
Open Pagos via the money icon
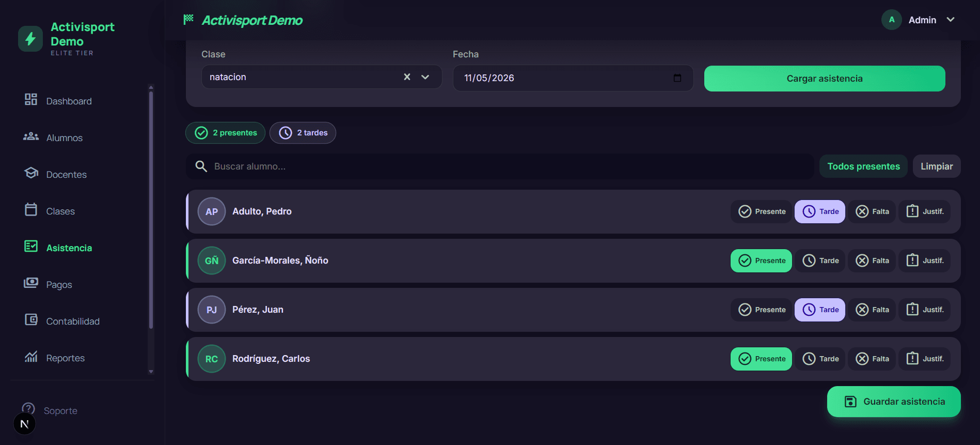point(31,283)
